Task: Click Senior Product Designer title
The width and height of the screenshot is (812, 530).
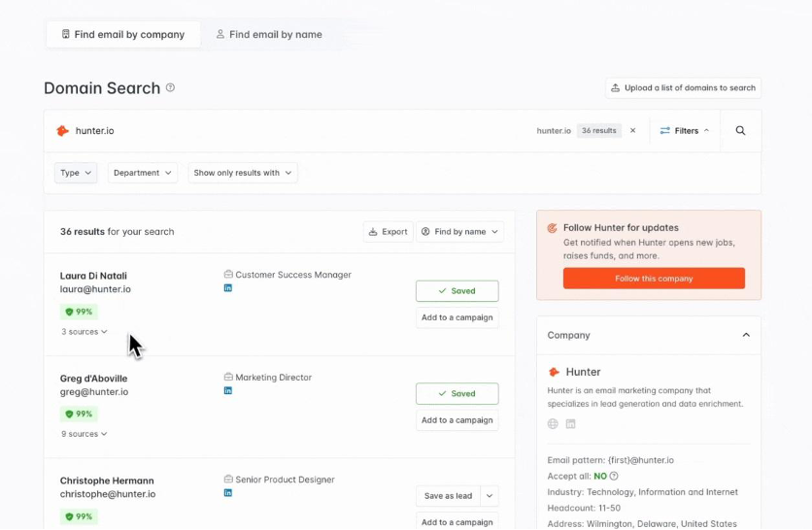Action: coord(285,480)
